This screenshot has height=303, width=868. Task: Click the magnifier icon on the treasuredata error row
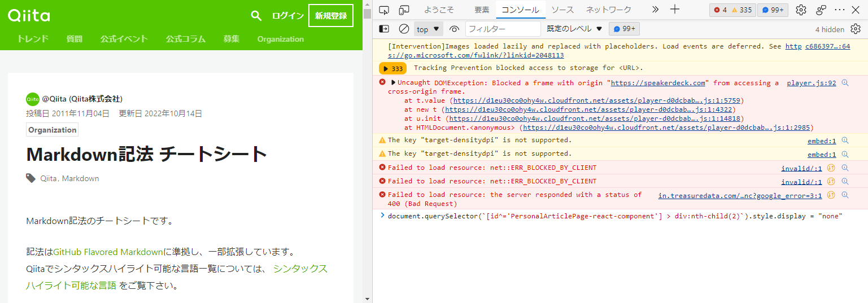tap(845, 195)
